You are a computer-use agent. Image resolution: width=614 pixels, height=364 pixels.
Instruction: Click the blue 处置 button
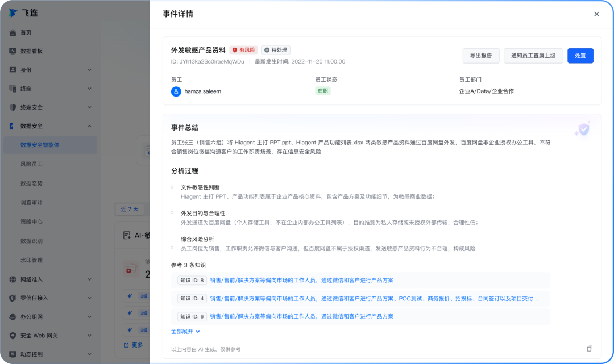(x=580, y=56)
